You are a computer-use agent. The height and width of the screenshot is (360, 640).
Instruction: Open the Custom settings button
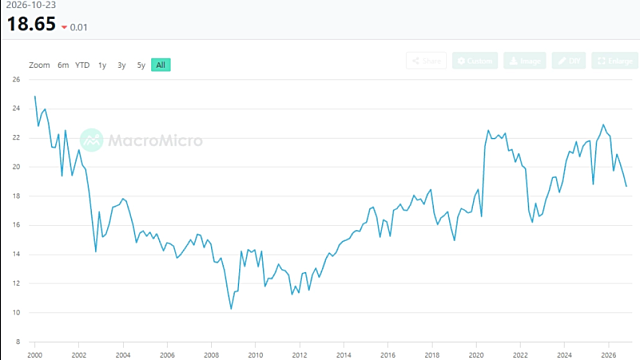tap(475, 61)
